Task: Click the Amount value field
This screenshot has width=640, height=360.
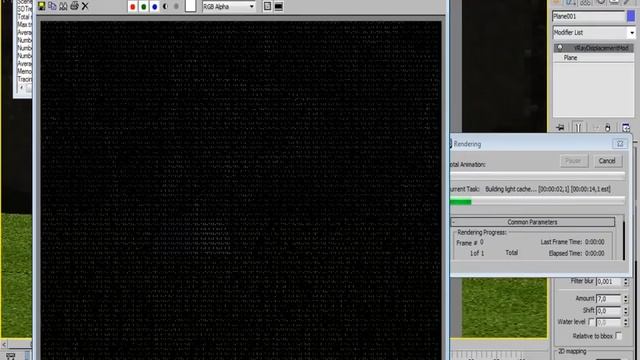Action: coord(608,299)
